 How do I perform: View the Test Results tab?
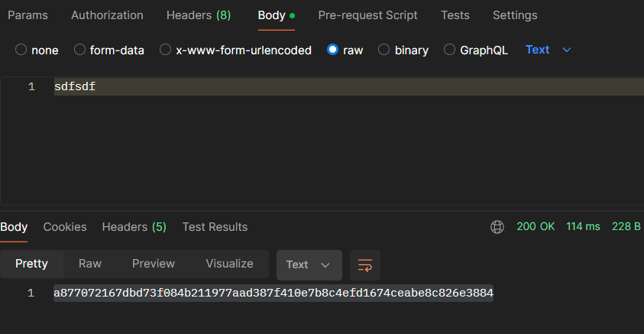pyautogui.click(x=215, y=227)
